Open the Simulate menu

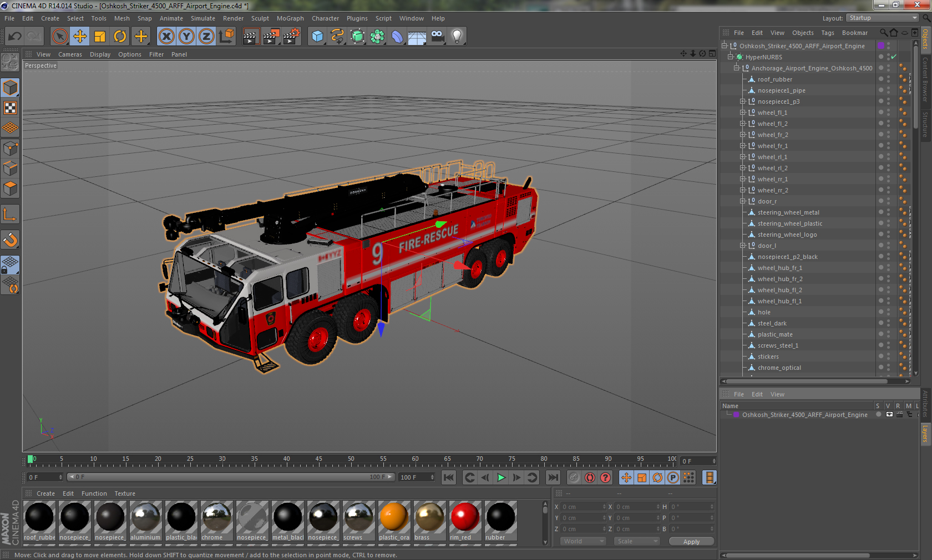[x=203, y=18]
